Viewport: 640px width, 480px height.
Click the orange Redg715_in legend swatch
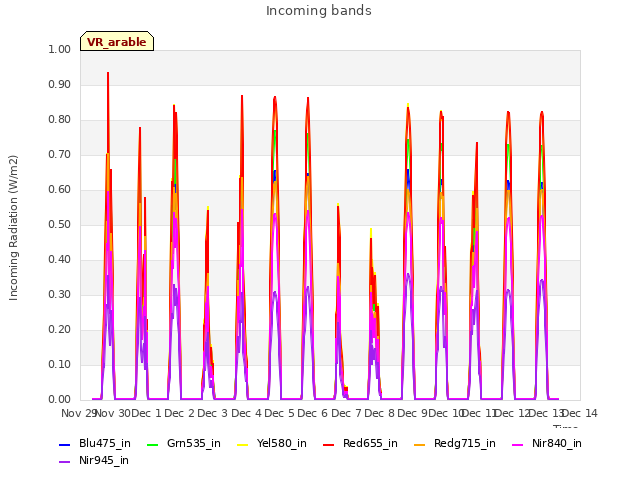point(420,444)
